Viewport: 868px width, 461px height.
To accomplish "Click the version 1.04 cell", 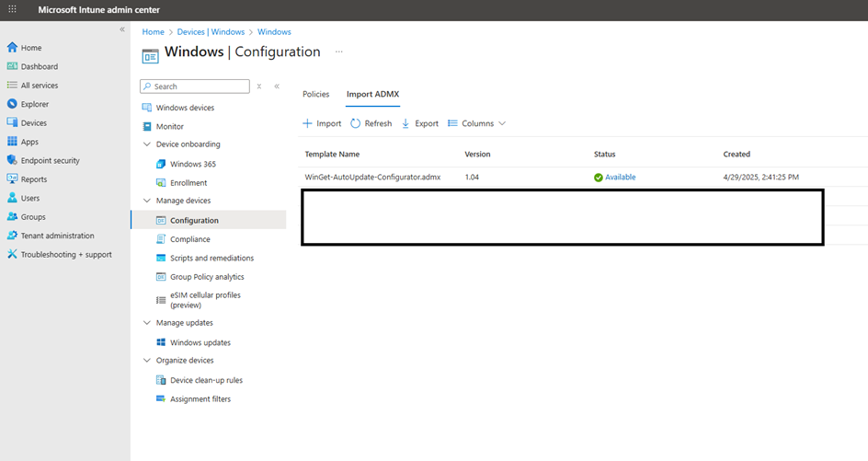I will (x=472, y=178).
